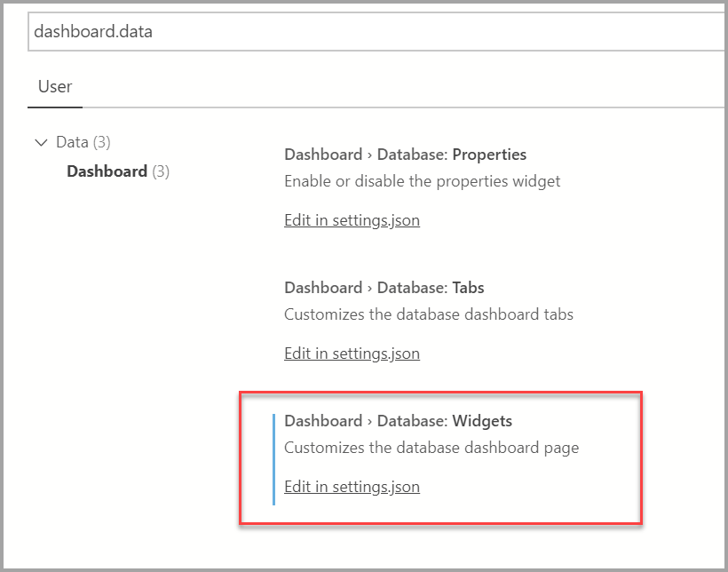Expand the Data (3) tree section

click(41, 141)
